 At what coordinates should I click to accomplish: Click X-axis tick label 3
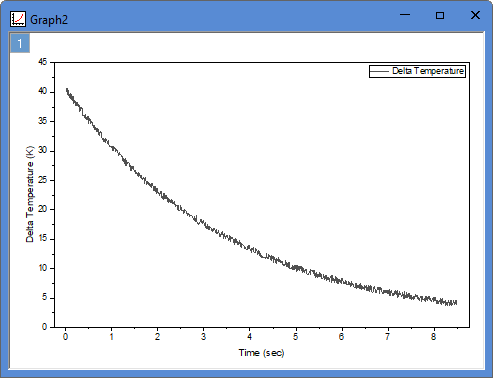point(203,337)
